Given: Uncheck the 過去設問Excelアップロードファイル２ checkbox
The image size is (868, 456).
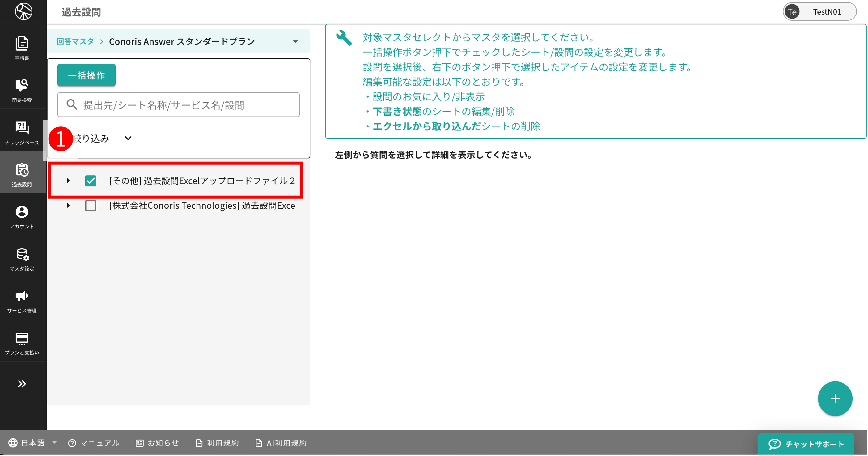Looking at the screenshot, I should click(90, 181).
